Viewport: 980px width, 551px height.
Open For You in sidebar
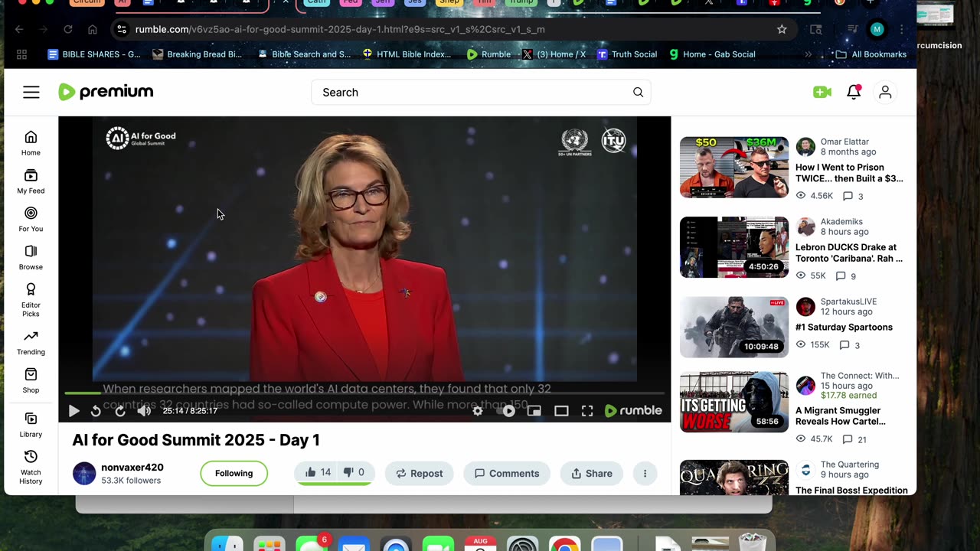[x=31, y=219]
